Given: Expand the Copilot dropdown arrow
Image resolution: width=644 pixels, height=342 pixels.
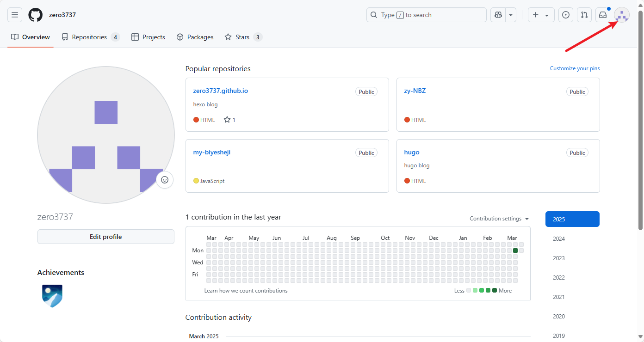Looking at the screenshot, I should click(511, 15).
